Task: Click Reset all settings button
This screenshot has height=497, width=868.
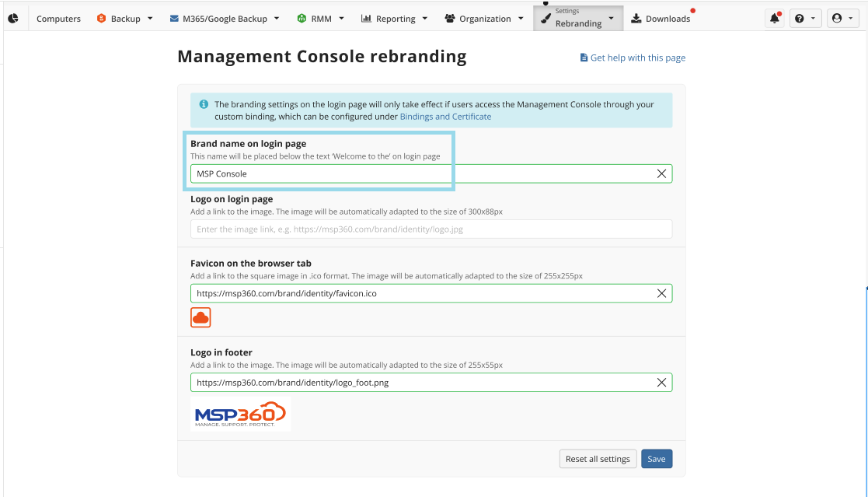Action: 598,459
